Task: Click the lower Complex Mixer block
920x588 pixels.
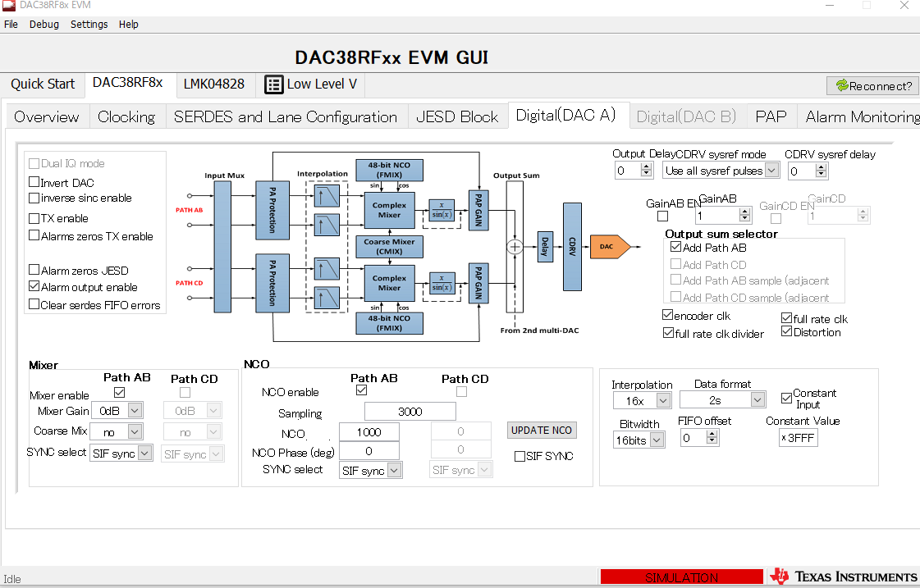Action: (x=389, y=283)
